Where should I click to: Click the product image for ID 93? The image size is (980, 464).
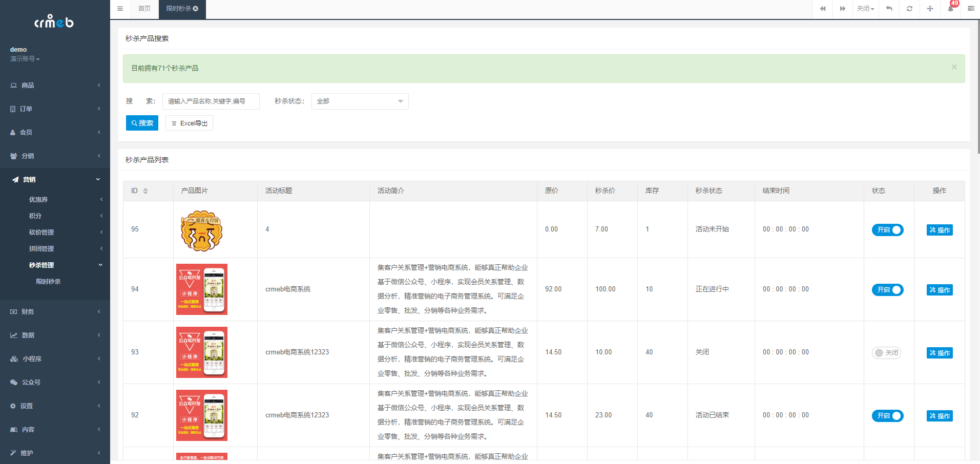click(x=202, y=352)
